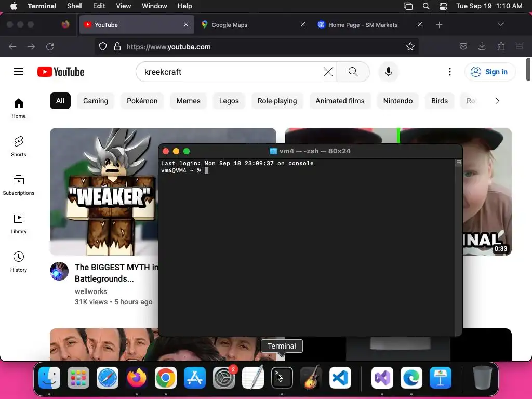Go forward in Firefox
Screen dimensions: 532x399
pyautogui.click(x=31, y=46)
